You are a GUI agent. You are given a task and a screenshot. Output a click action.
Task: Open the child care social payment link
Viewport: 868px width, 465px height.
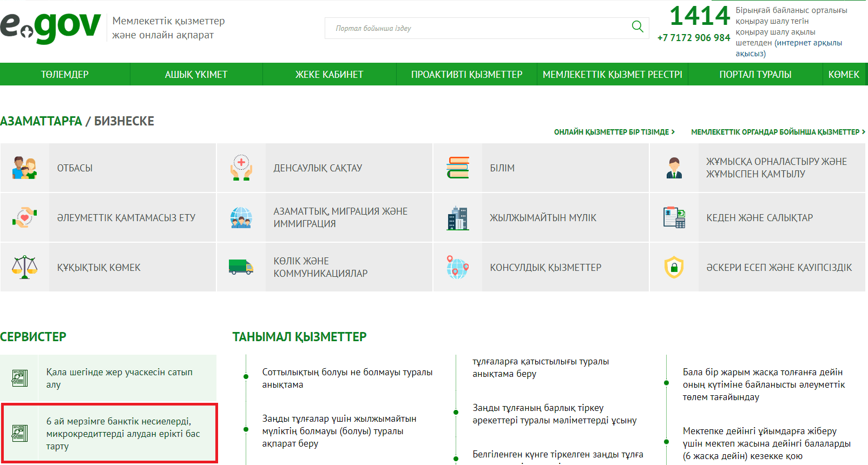(764, 384)
